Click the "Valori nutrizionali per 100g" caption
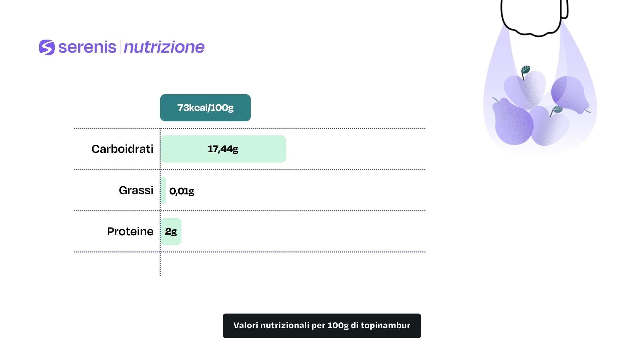The height and width of the screenshot is (362, 644). [322, 326]
